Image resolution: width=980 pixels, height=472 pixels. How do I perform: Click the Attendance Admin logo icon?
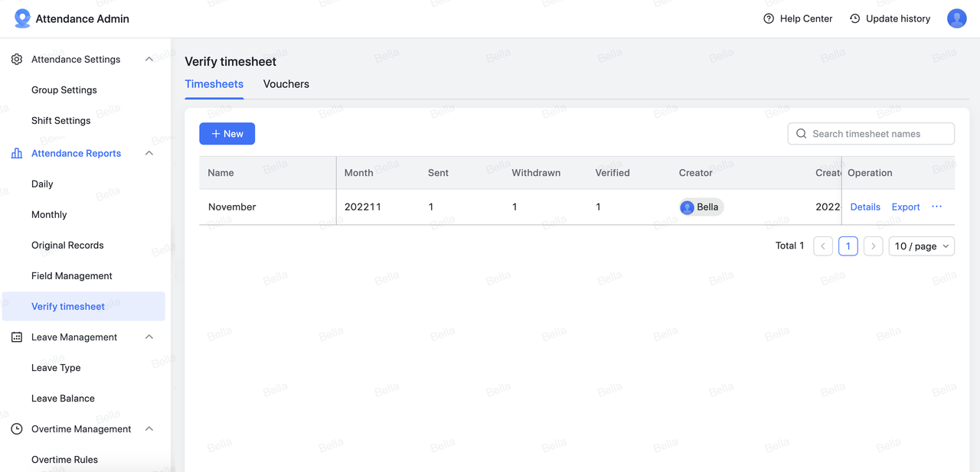coord(22,18)
